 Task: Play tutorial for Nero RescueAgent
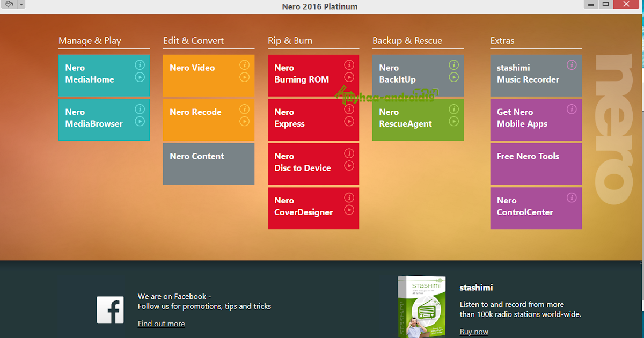(x=453, y=121)
